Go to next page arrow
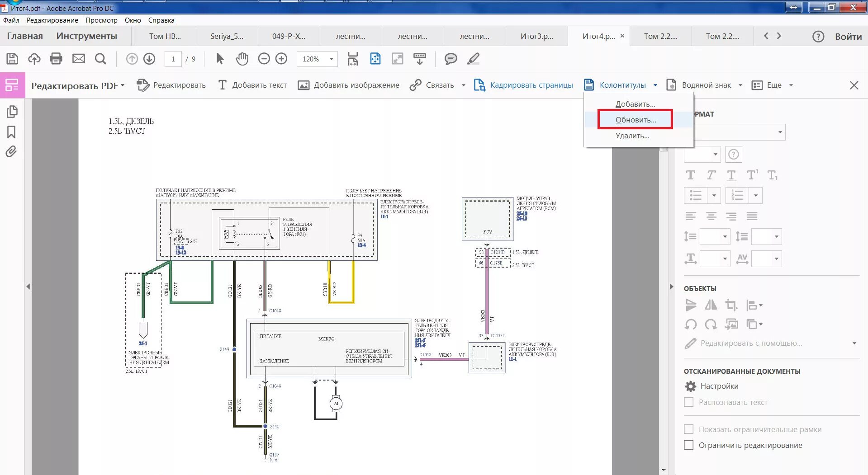This screenshot has height=475, width=868. (x=149, y=59)
